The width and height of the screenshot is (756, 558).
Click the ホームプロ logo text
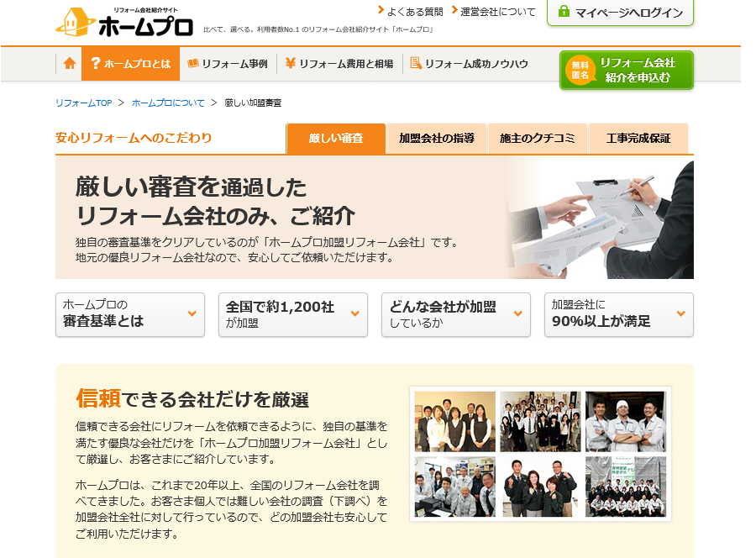(x=145, y=27)
